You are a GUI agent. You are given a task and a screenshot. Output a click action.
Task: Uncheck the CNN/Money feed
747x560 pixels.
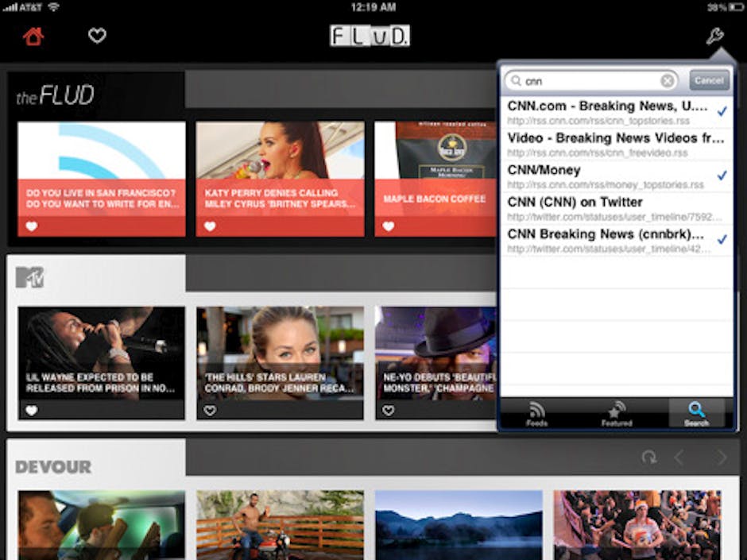click(x=722, y=176)
